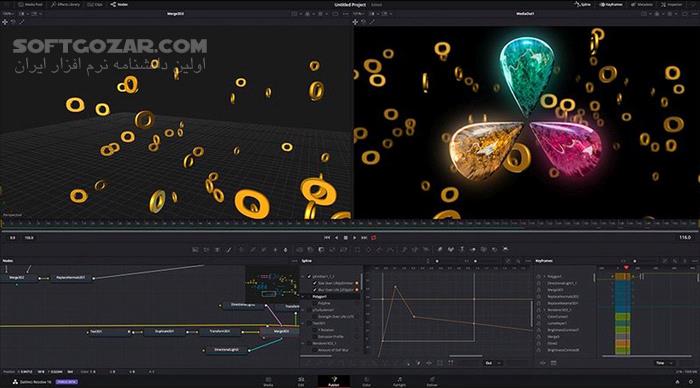Click the play forward button
This screenshot has height=388, width=700.
[x=354, y=238]
